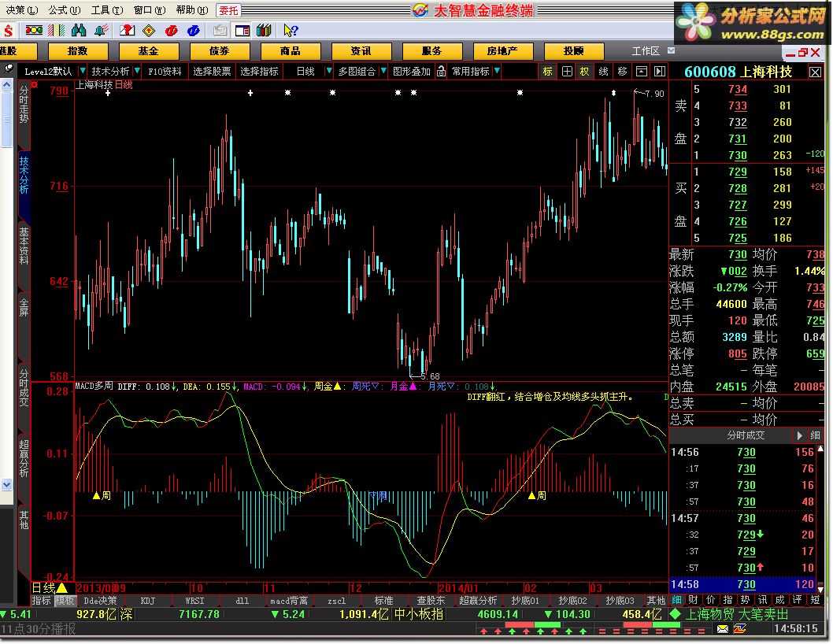This screenshot has height=644, width=833.
Task: Click the crosshair grid icon
Action: (567, 71)
